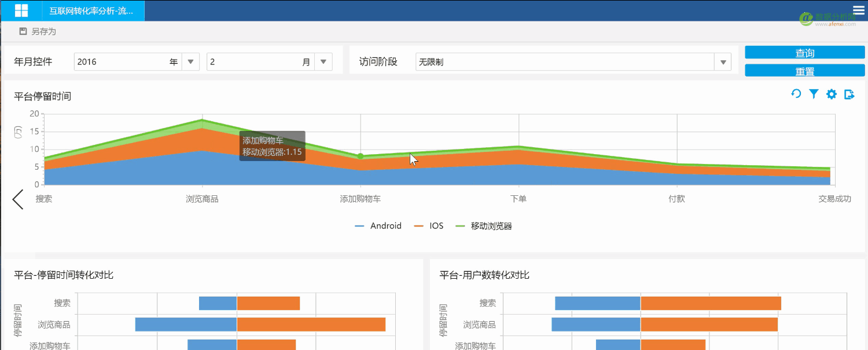Click the 年月控件 label

pyautogui.click(x=33, y=62)
